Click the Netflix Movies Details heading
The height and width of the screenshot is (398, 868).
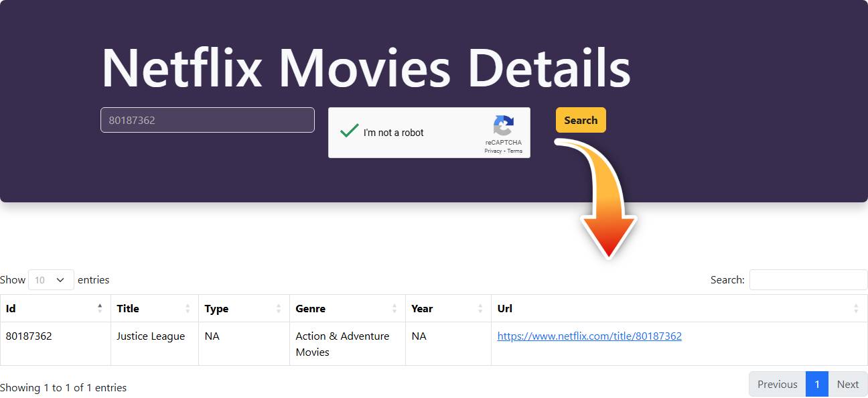[366, 68]
